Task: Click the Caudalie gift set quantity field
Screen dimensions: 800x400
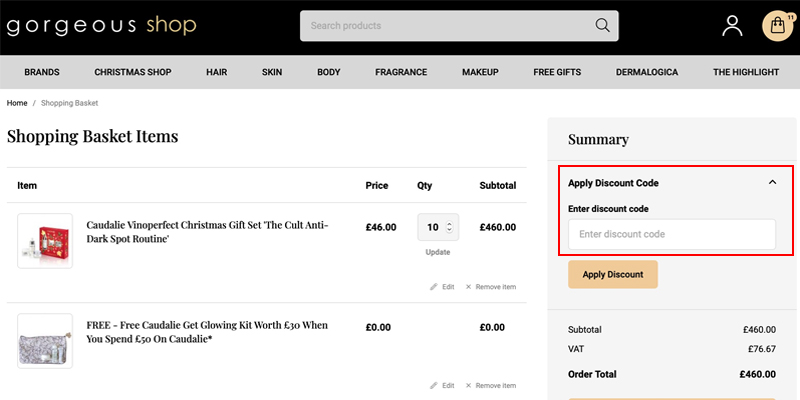Action: click(x=438, y=227)
